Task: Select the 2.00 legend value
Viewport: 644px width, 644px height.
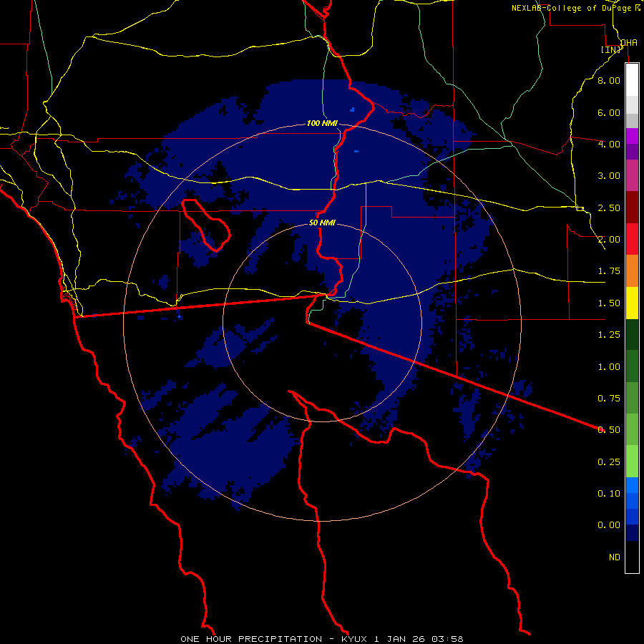Action: [x=609, y=240]
